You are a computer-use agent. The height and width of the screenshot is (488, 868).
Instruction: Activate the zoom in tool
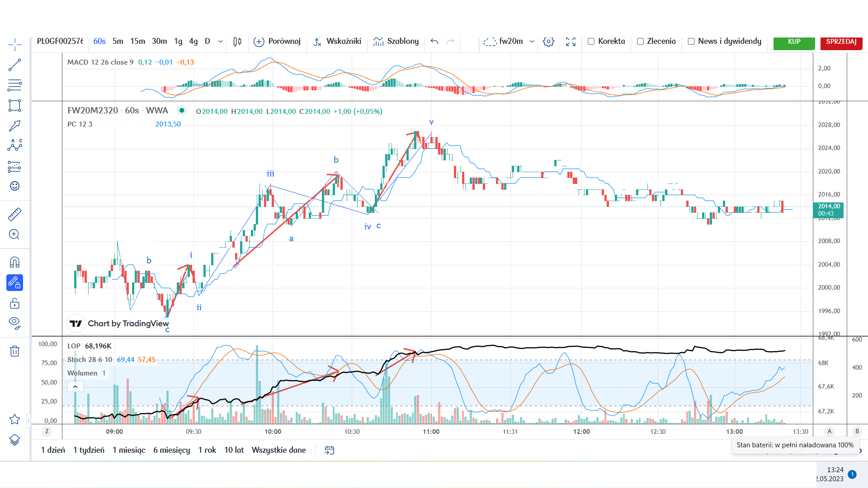14,234
